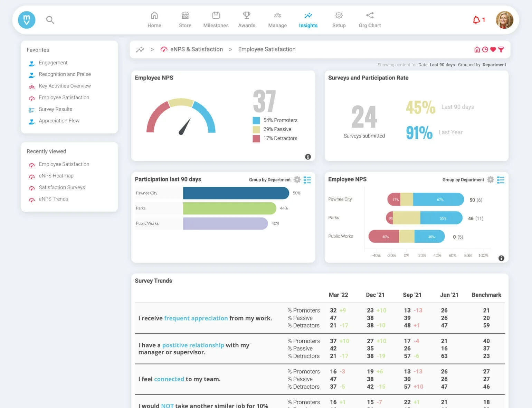Open the Store from the top bar
The width and height of the screenshot is (532, 408).
click(185, 15)
